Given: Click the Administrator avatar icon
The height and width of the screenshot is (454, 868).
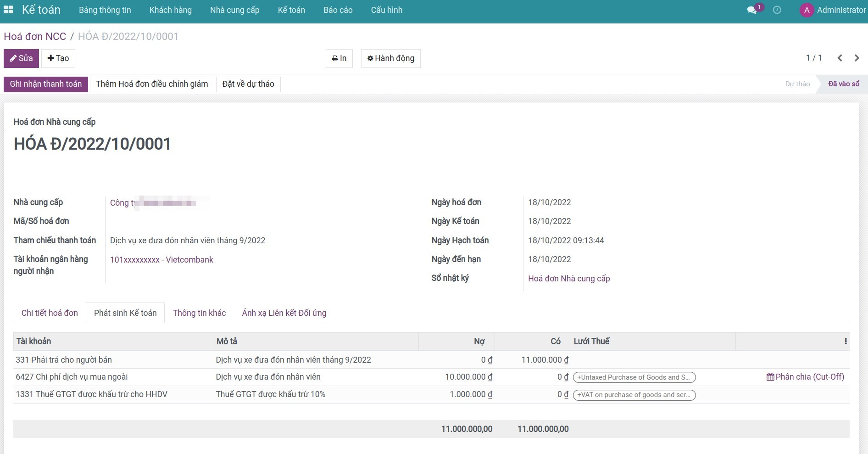Looking at the screenshot, I should click(x=807, y=10).
